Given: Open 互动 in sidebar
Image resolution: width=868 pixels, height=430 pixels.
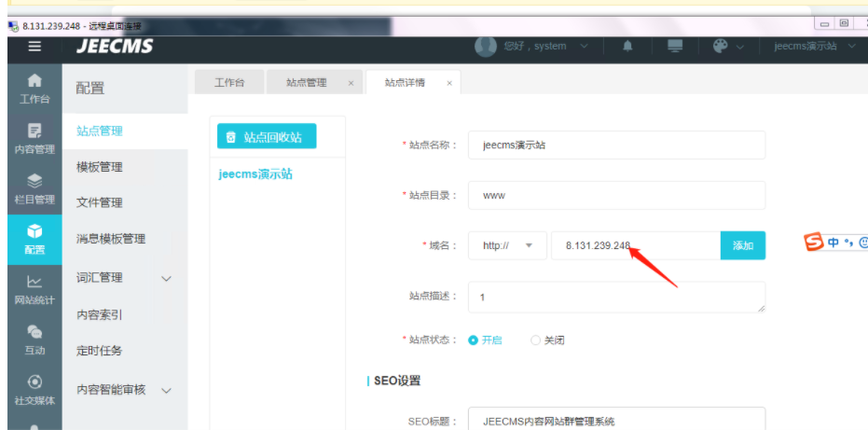Looking at the screenshot, I should [34, 340].
